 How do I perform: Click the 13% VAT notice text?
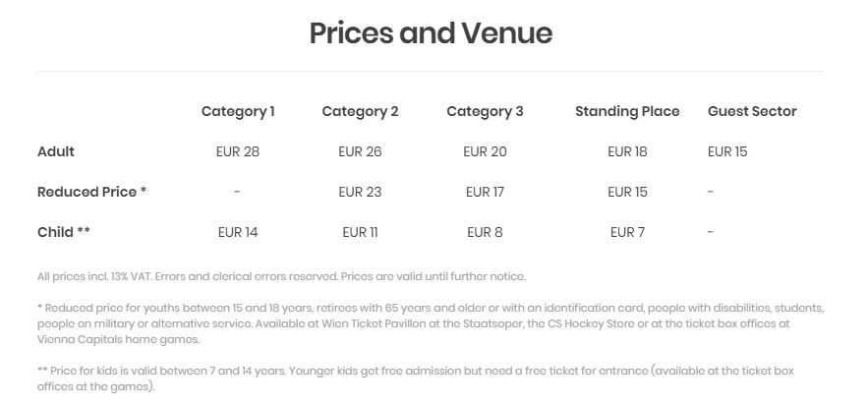[281, 276]
